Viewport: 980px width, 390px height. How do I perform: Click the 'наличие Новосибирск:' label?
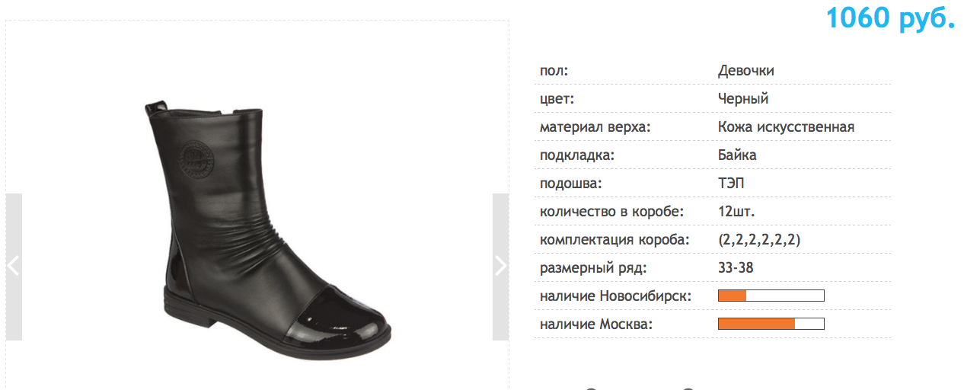[615, 296]
